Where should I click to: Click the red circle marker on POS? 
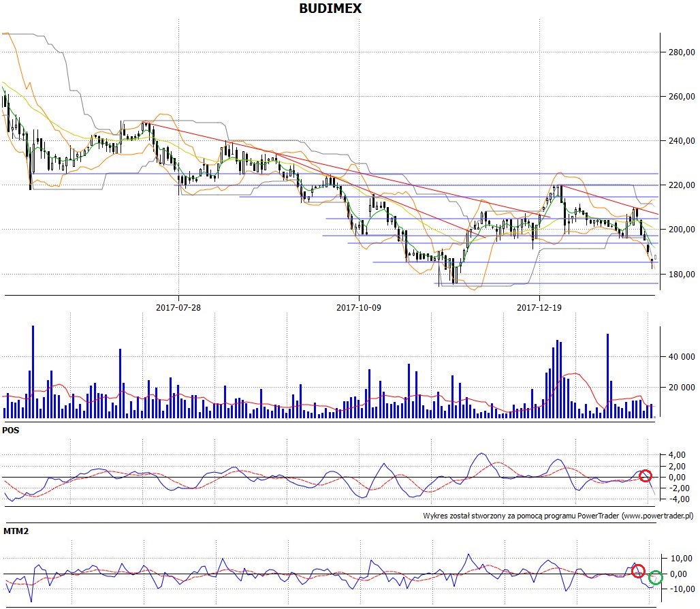tap(645, 475)
